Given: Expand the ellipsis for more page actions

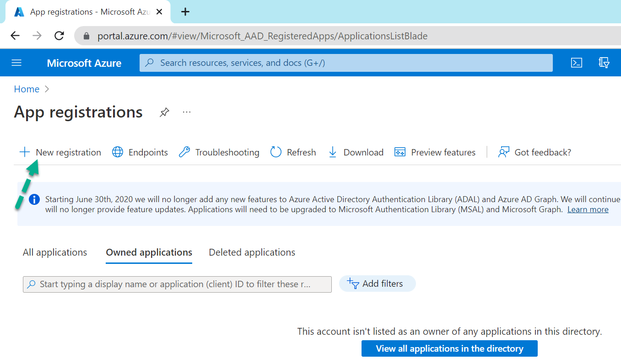Looking at the screenshot, I should click(186, 112).
